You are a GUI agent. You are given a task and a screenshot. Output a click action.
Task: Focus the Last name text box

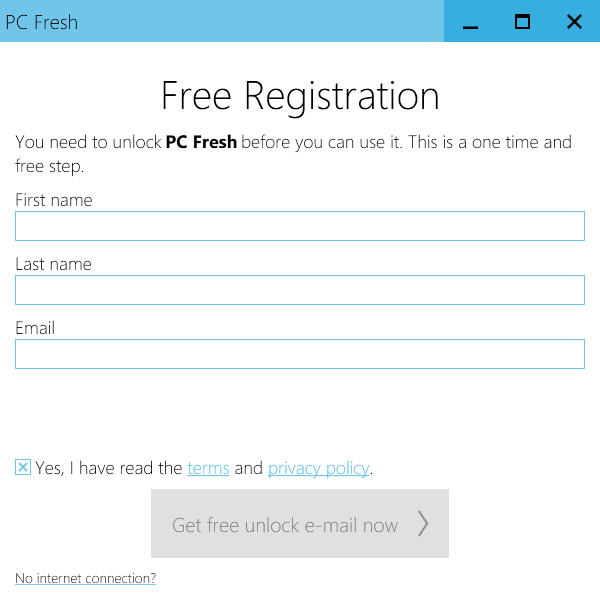point(300,290)
